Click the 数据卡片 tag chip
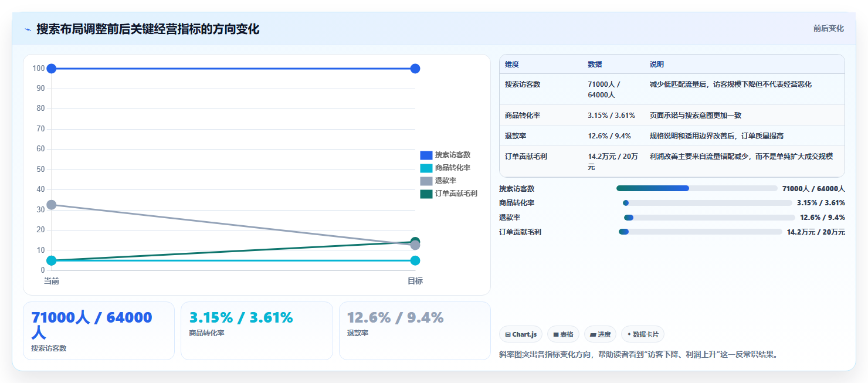 click(x=642, y=334)
